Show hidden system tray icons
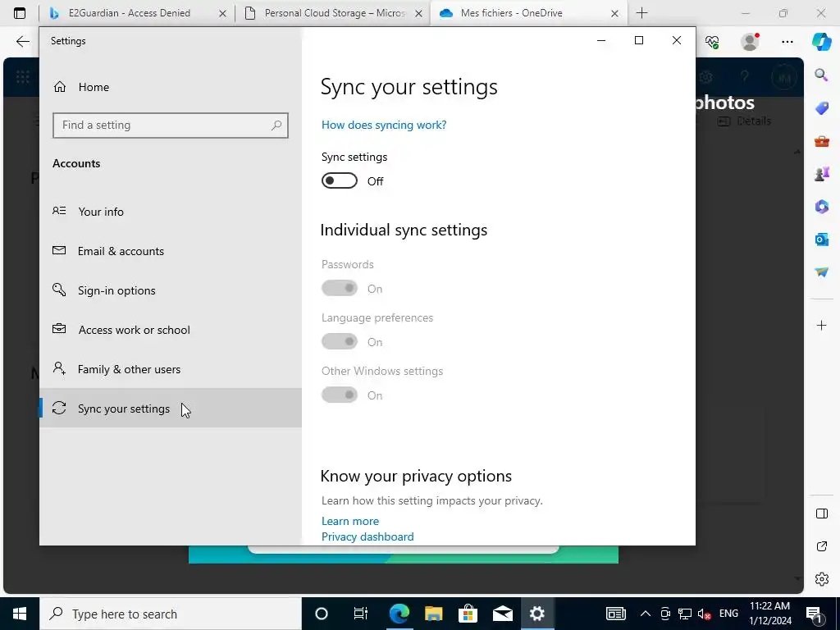 [646, 614]
